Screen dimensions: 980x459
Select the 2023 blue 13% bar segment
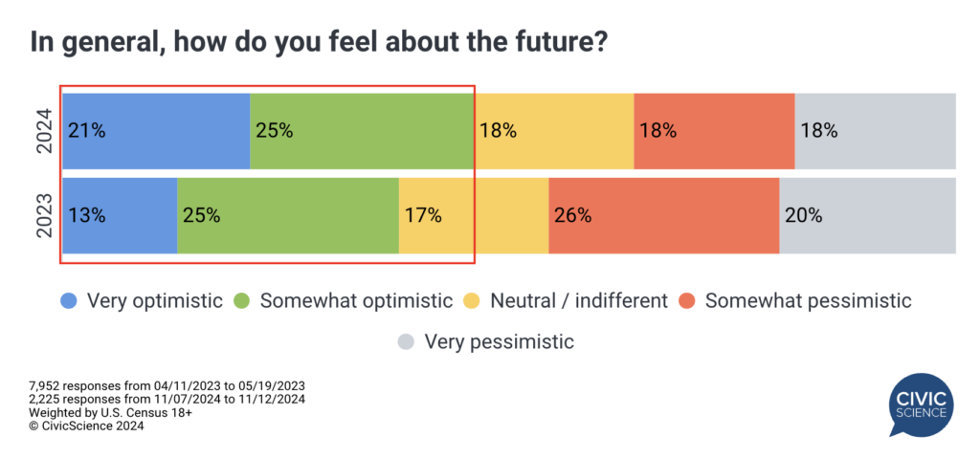pos(120,215)
